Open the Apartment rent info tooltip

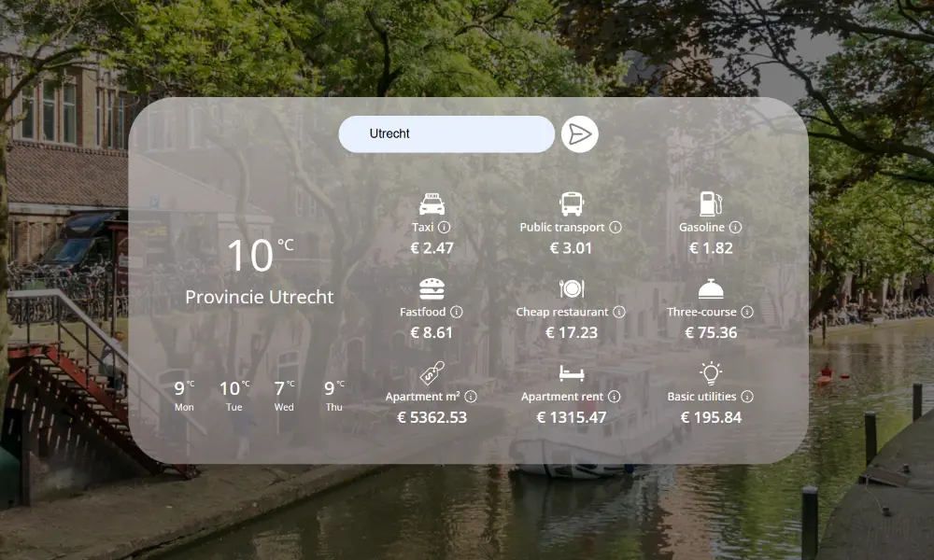point(613,396)
